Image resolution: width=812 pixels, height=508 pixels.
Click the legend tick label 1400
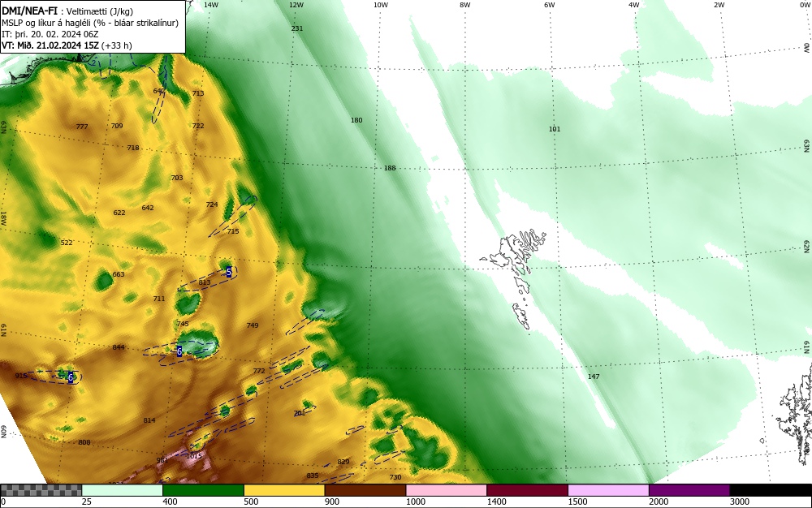point(496,502)
